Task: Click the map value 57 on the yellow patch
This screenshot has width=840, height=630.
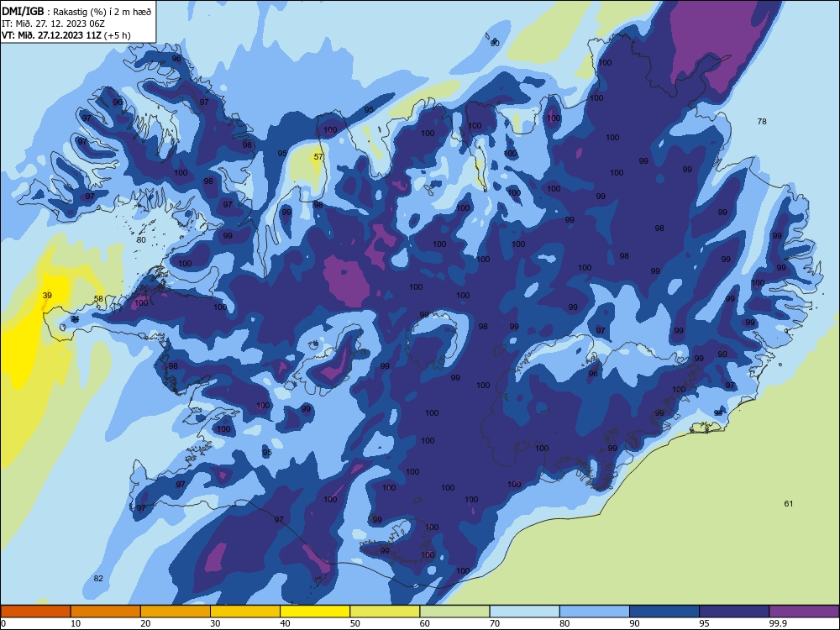Action: 318,156
